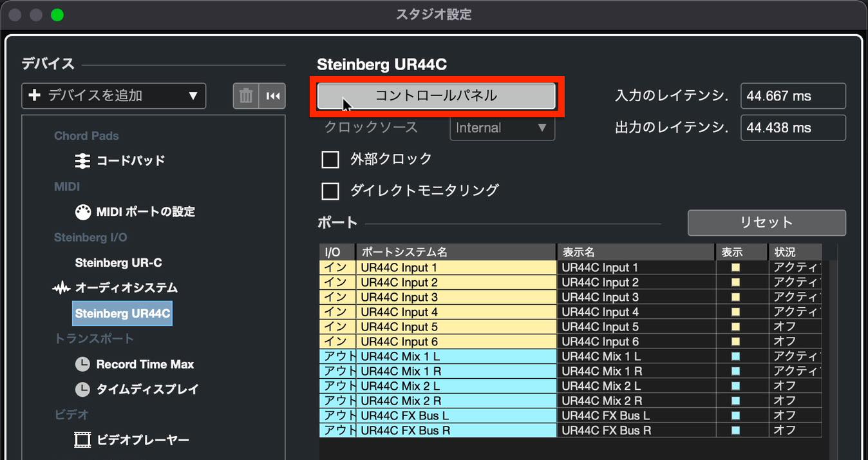Viewport: 868px width, 460px height.
Task: Click the ポートシステム名 column header
Action: click(x=456, y=252)
